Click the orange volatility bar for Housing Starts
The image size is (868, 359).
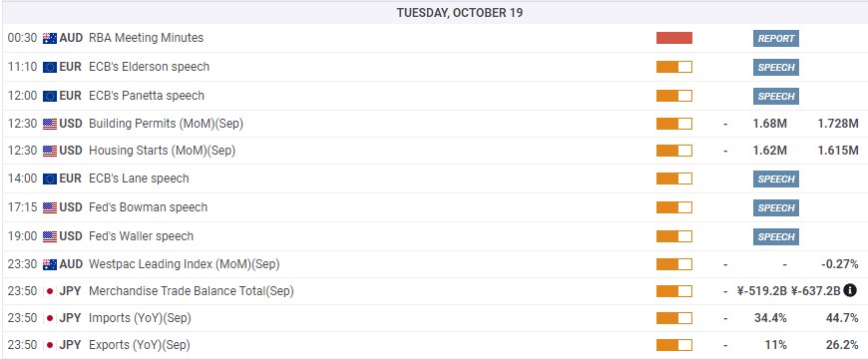coord(674,151)
